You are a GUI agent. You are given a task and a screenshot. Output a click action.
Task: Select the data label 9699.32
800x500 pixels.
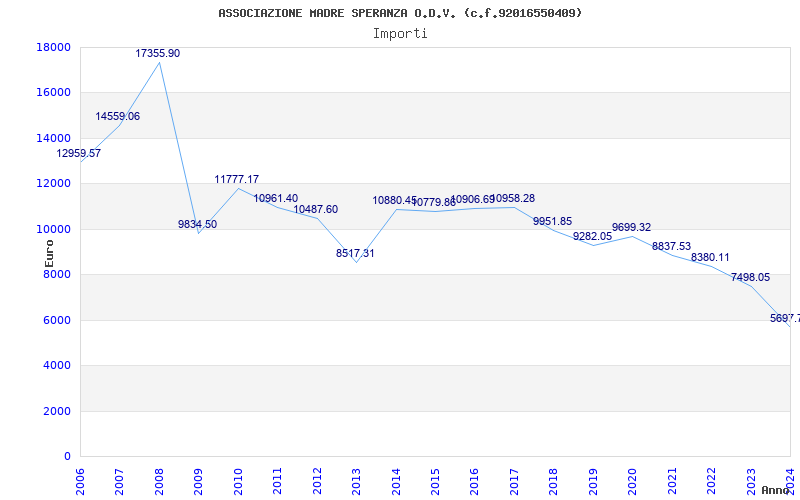point(632,227)
